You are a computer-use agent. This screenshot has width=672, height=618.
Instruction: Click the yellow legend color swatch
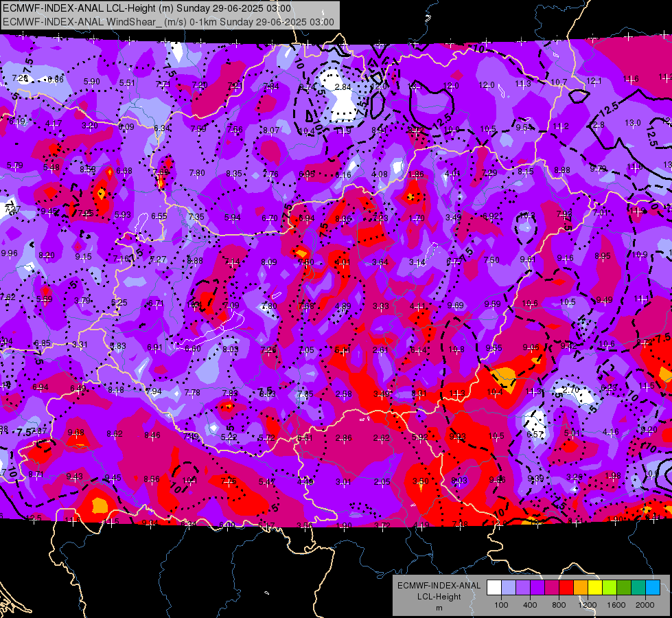click(595, 588)
